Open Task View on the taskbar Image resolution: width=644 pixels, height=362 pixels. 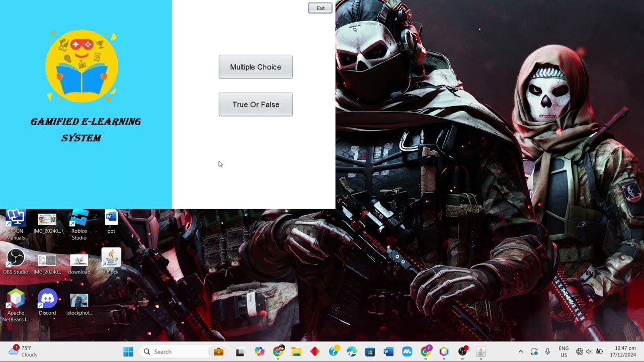click(240, 352)
